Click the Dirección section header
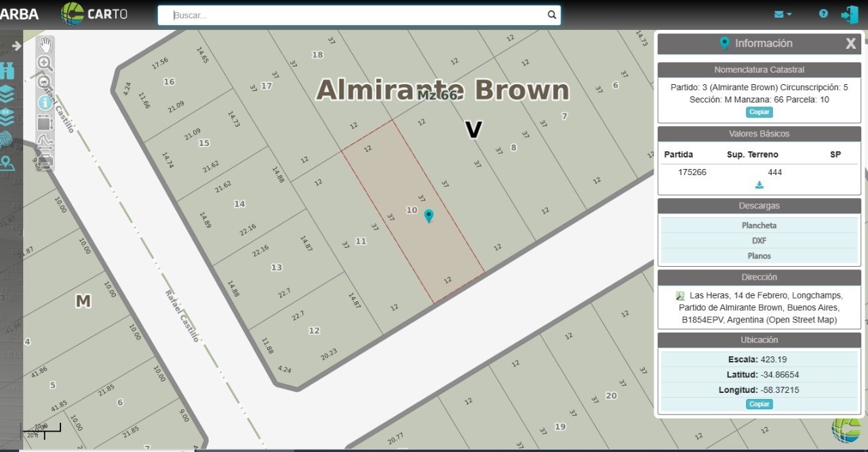Screen dimensions: 868x452 (x=759, y=277)
